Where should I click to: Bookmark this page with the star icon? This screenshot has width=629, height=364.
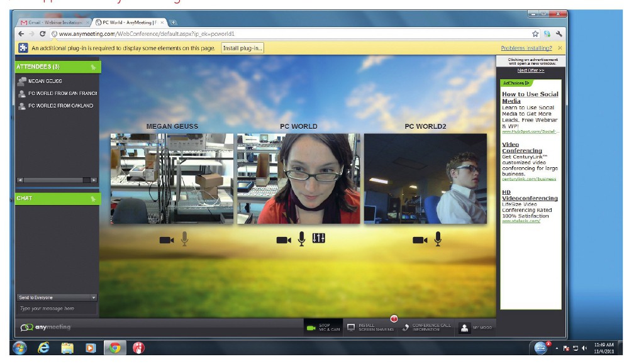pyautogui.click(x=535, y=34)
